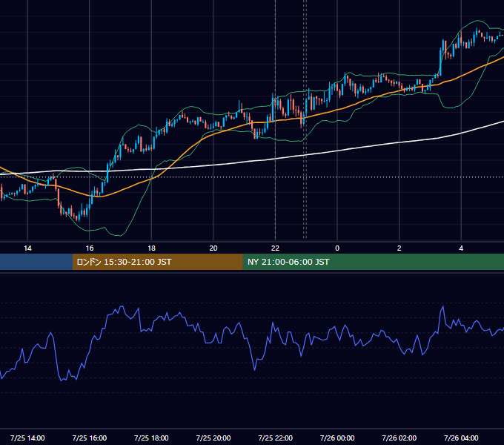Click the 7/25 14:00 date label
The image size is (504, 445).
click(x=27, y=438)
